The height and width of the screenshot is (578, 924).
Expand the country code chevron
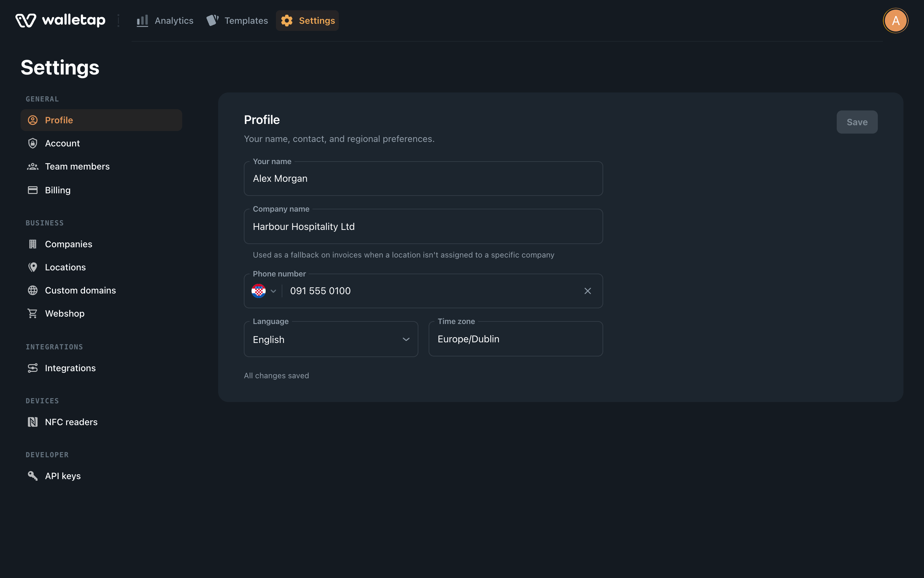tap(273, 291)
